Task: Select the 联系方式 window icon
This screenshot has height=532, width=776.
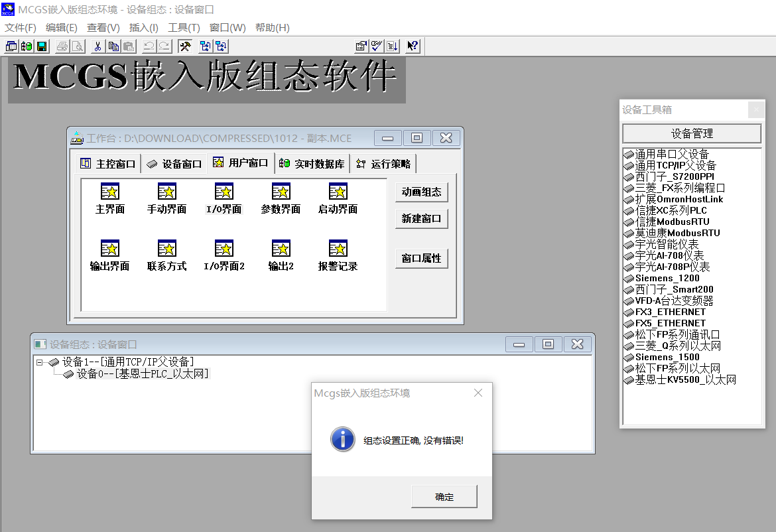Action: pyautogui.click(x=167, y=249)
